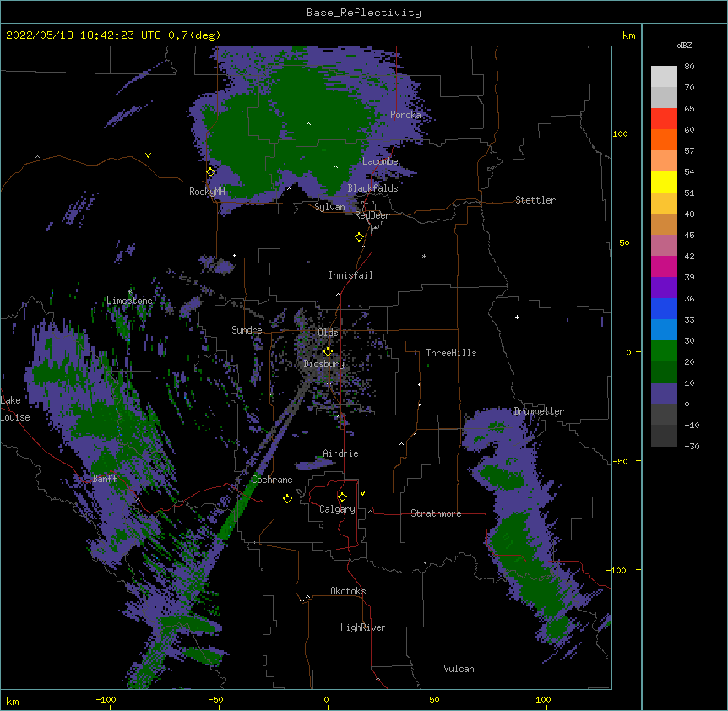Image resolution: width=728 pixels, height=711 pixels.
Task: Select the red swatch in the dBZ legend
Action: (x=664, y=118)
